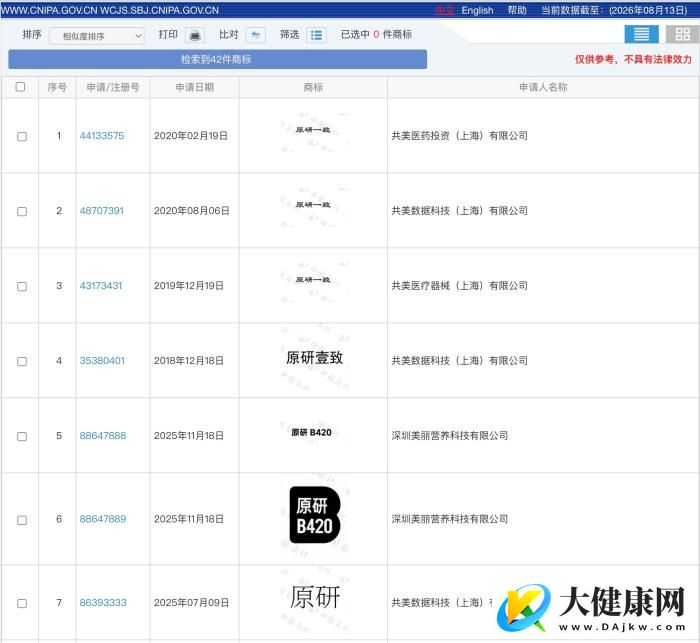Click the 2025年11月18日 date in row 5
Image resolution: width=700 pixels, height=643 pixels.
click(189, 436)
